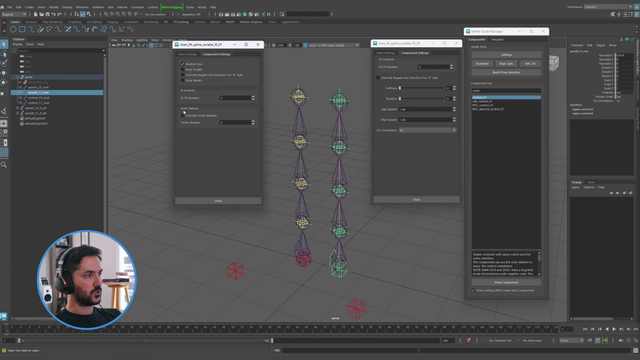The height and width of the screenshot is (360, 640).
Task: Click the Dupl. Sym. button
Action: click(x=507, y=64)
